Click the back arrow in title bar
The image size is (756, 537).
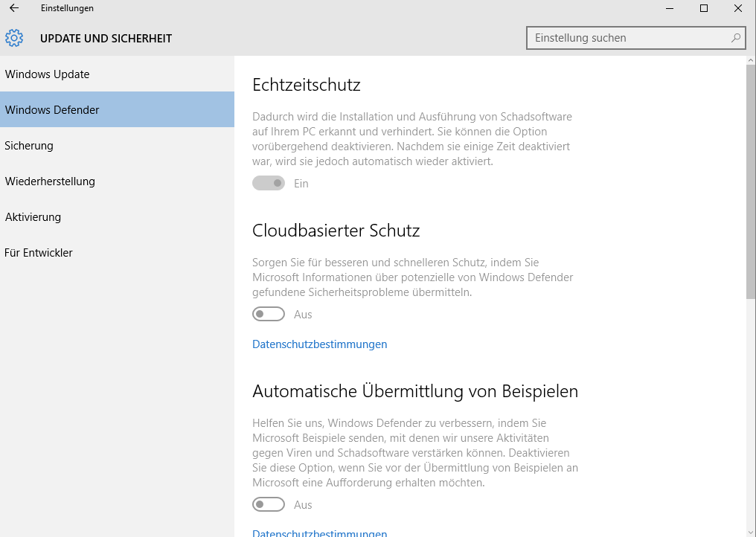point(14,7)
